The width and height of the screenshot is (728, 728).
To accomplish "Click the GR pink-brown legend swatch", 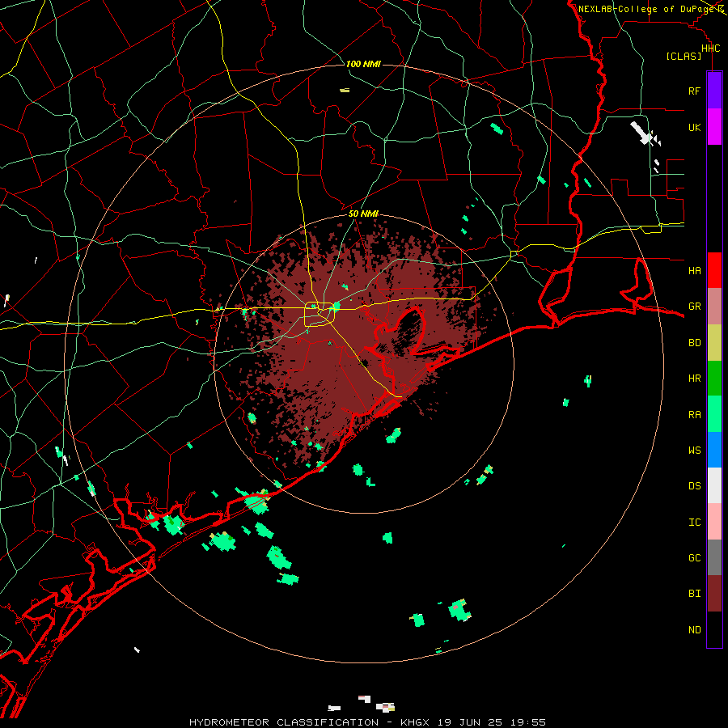I will tap(714, 307).
